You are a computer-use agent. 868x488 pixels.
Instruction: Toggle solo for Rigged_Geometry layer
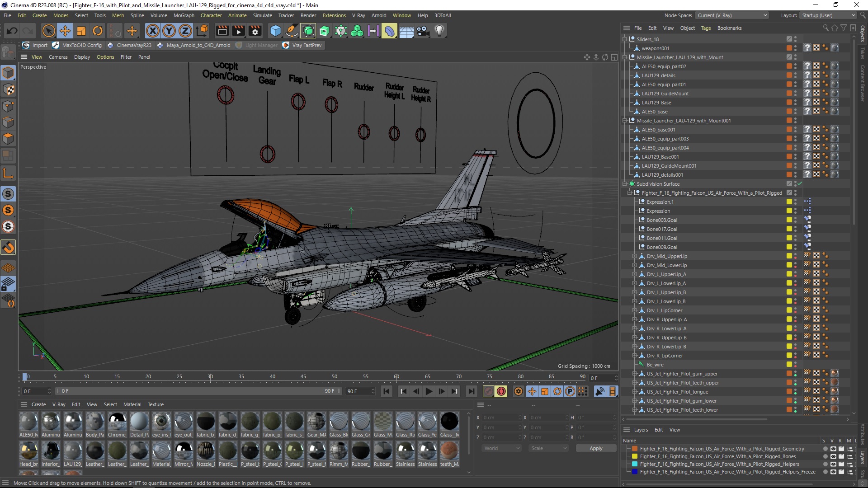click(826, 449)
